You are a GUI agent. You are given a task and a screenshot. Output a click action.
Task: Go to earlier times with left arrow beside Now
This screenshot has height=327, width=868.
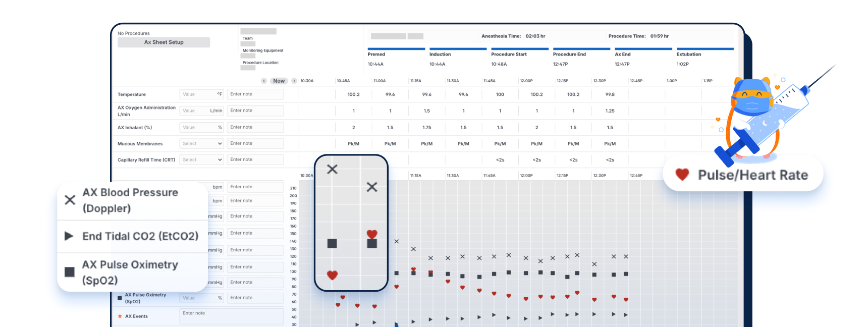coord(264,81)
